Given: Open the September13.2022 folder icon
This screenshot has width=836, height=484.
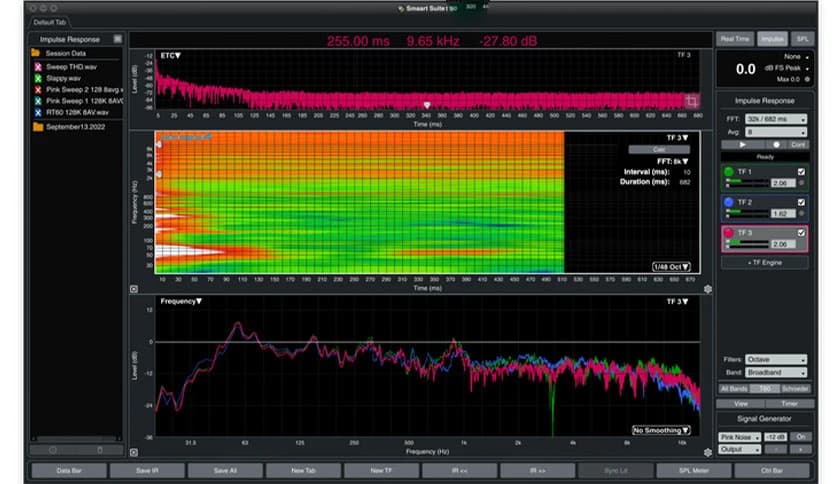Looking at the screenshot, I should (x=38, y=127).
